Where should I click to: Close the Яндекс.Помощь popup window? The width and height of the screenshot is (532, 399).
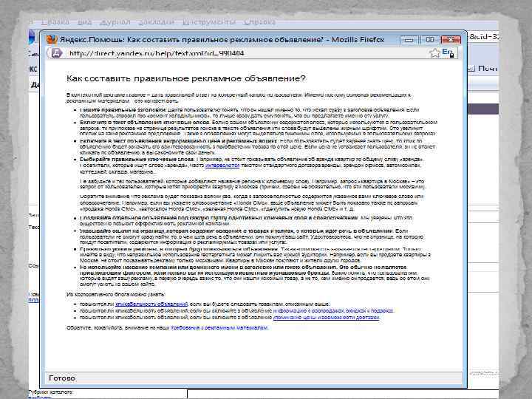click(451, 40)
